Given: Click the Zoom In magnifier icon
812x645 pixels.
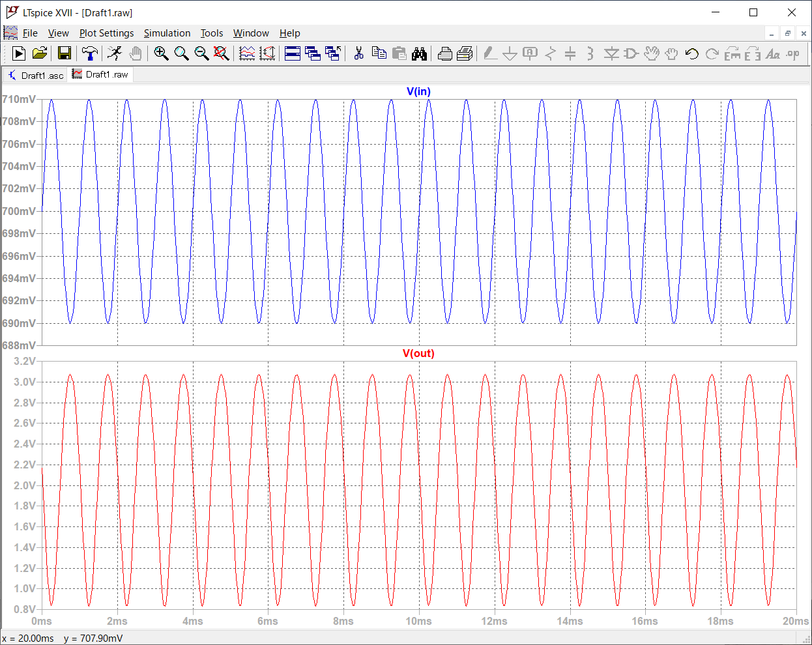Looking at the screenshot, I should (161, 53).
